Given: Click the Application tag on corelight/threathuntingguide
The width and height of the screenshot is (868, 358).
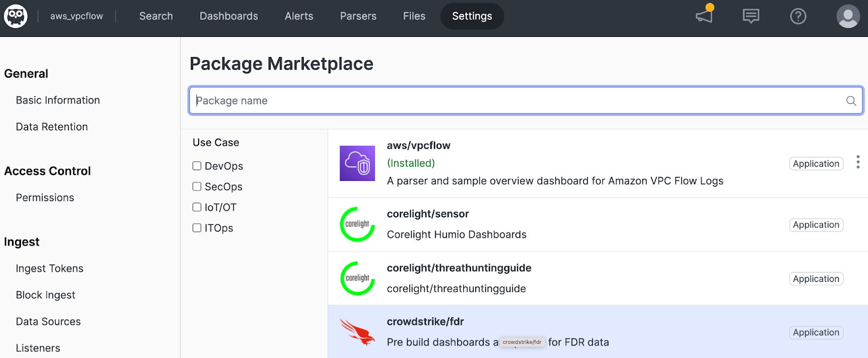Looking at the screenshot, I should pyautogui.click(x=816, y=279).
